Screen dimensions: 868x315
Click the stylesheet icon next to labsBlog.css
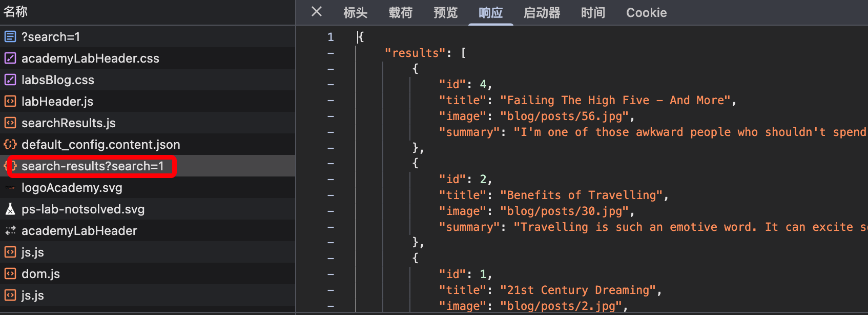[10, 80]
